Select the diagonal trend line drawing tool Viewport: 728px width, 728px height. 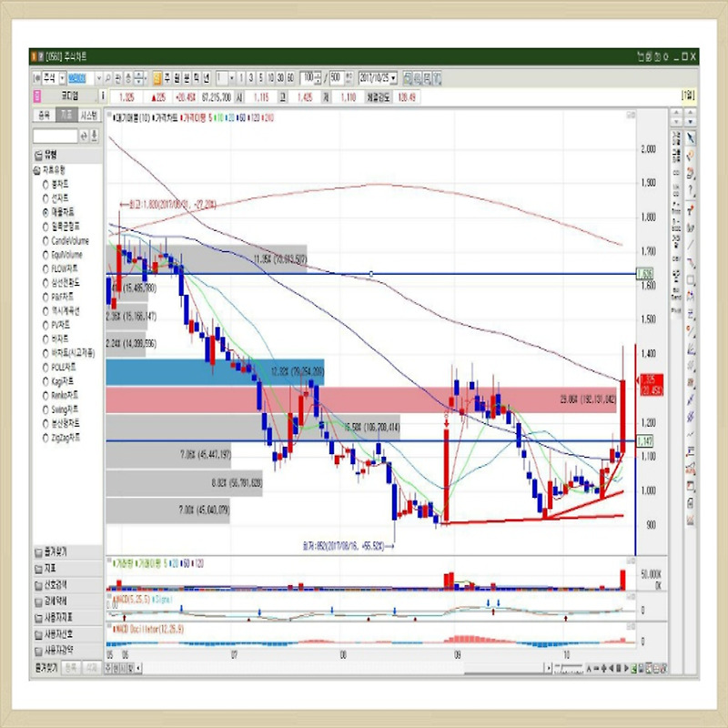click(691, 245)
